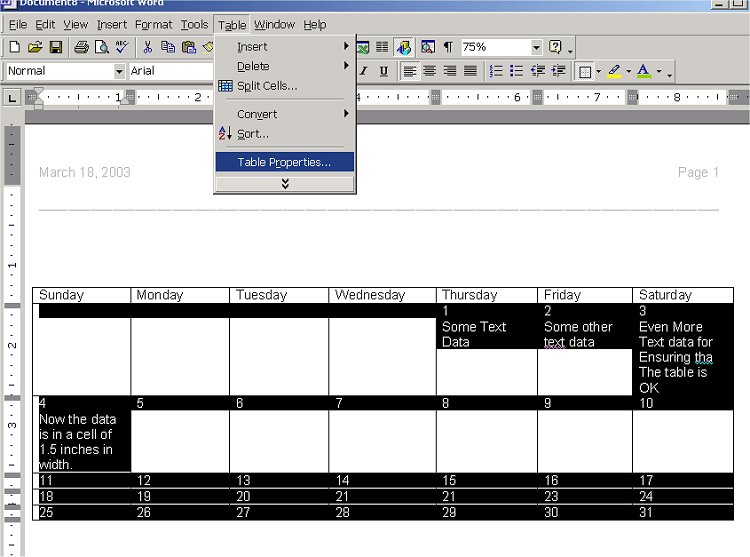The height and width of the screenshot is (557, 750).
Task: Expand the Table menu's hidden items
Action: pyautogui.click(x=285, y=184)
